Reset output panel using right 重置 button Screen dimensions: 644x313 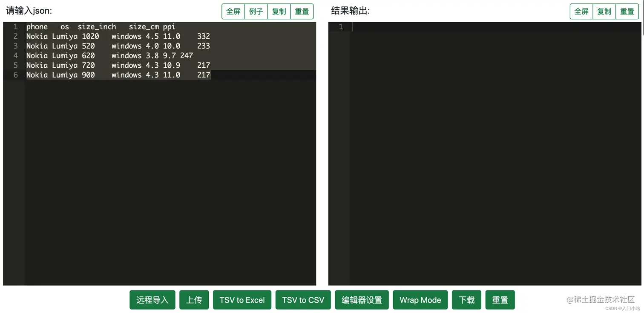(x=627, y=11)
